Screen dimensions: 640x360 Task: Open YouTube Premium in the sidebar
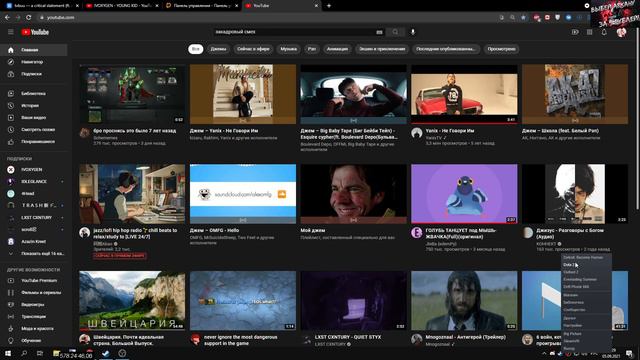34,280
